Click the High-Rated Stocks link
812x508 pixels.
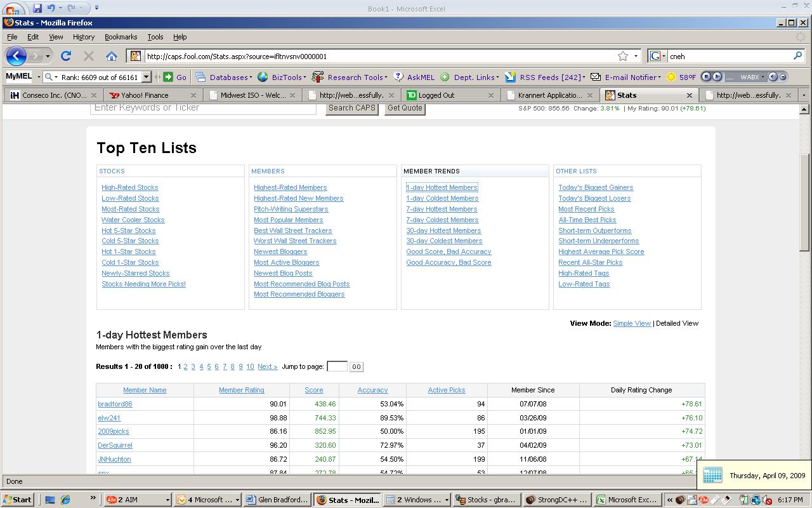click(x=130, y=187)
